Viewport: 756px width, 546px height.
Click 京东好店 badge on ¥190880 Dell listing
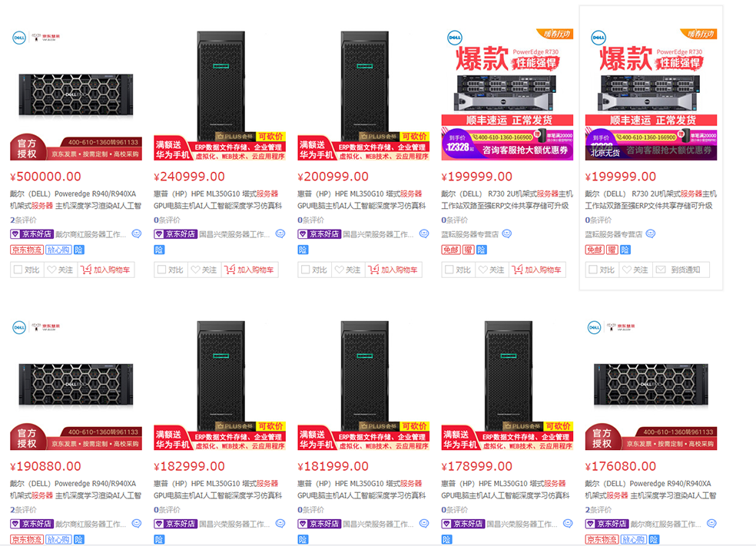[x=31, y=524]
